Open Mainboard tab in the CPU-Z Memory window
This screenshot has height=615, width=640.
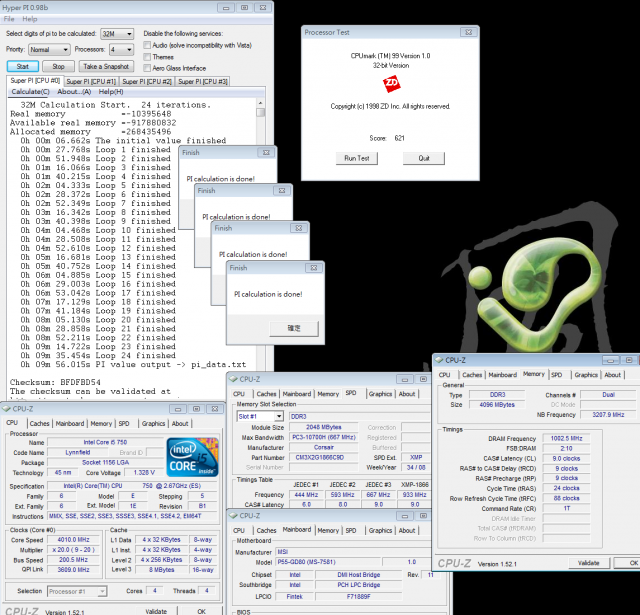click(502, 375)
